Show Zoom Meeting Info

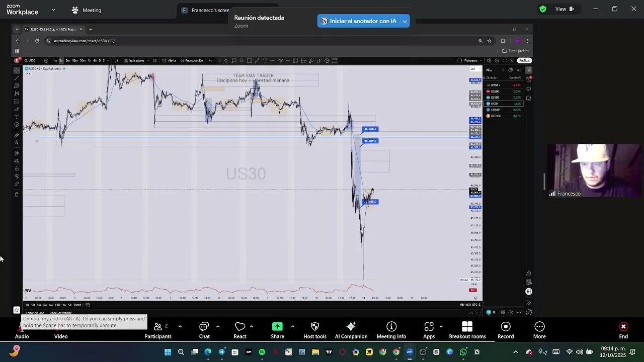coord(391,330)
